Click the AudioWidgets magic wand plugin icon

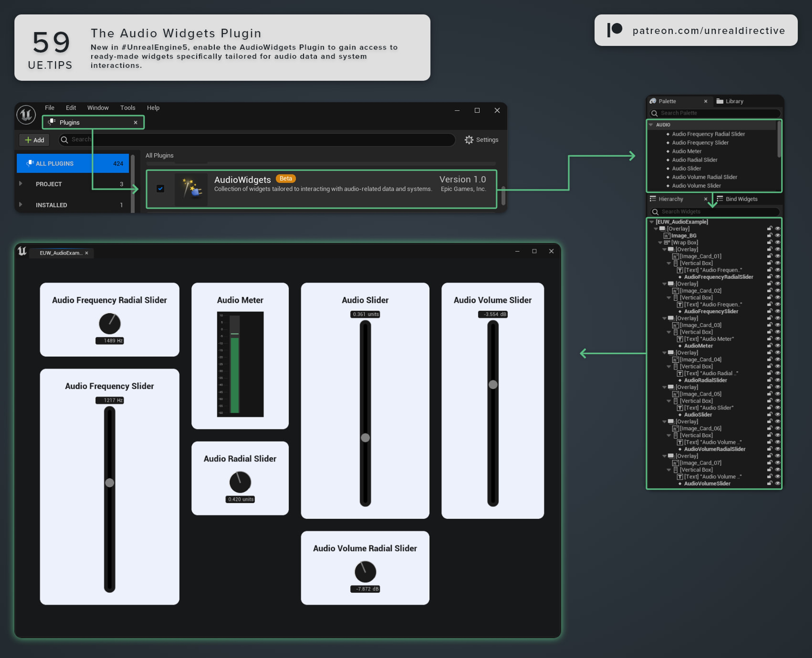click(191, 189)
